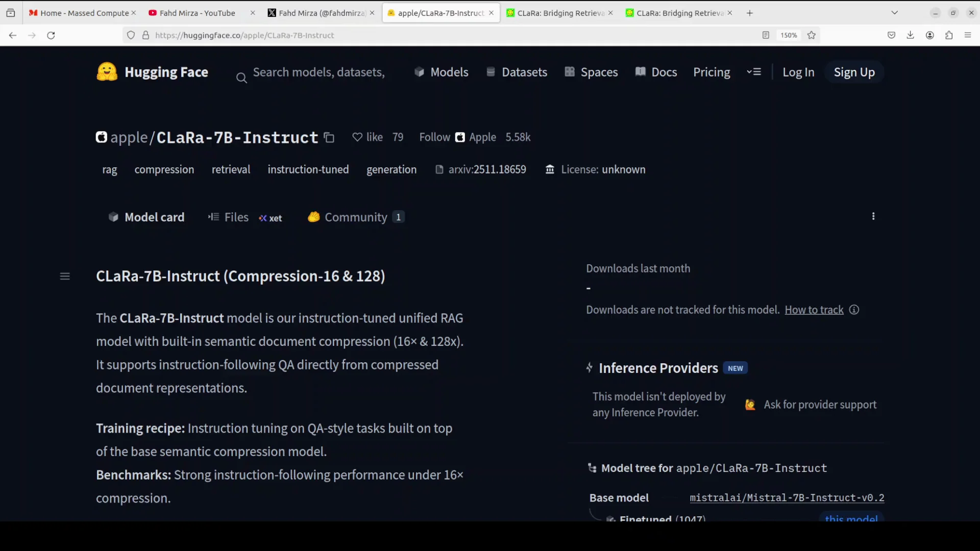Copy the model name to clipboard
Image resolution: width=980 pixels, height=551 pixels.
(329, 137)
